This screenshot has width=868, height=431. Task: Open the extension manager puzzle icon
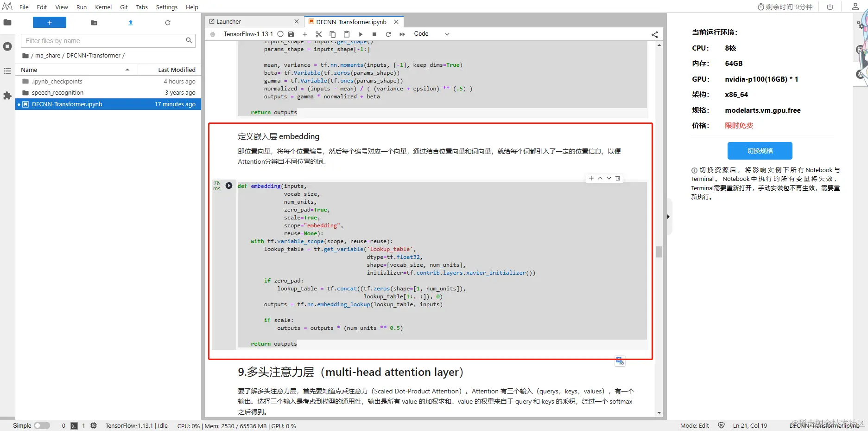(x=7, y=96)
